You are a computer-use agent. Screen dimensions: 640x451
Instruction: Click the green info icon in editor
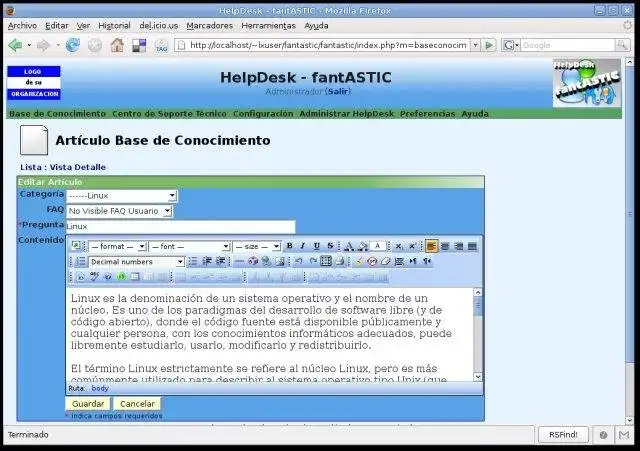click(121, 277)
